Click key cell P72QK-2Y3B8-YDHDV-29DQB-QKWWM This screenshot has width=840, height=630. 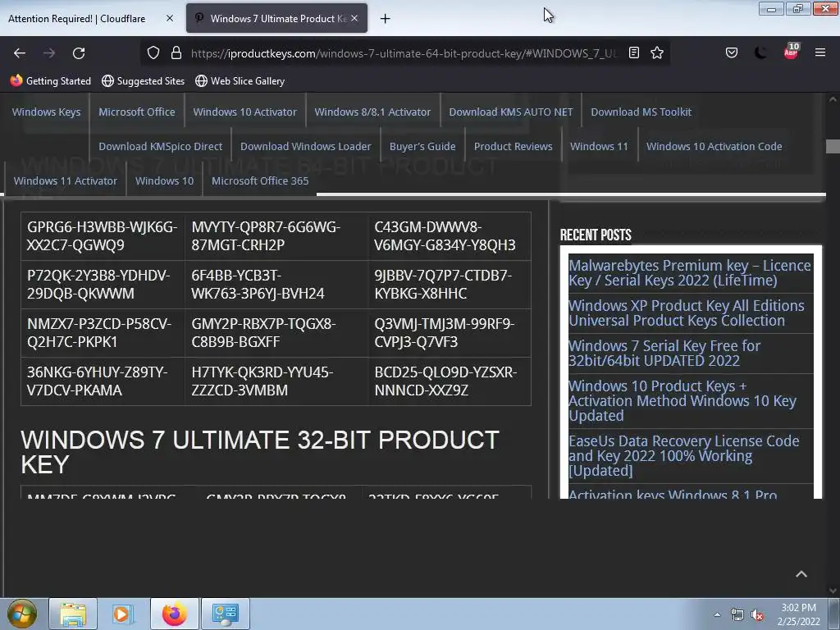click(x=103, y=285)
